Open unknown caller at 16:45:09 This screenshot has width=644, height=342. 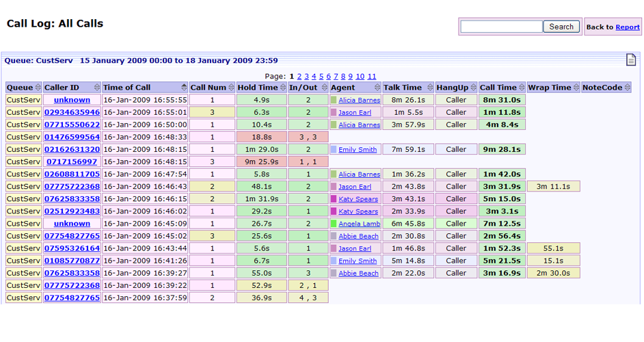point(72,224)
